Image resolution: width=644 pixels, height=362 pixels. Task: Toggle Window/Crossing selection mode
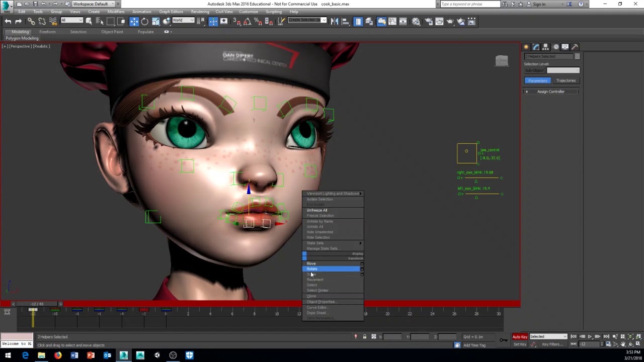tap(121, 21)
